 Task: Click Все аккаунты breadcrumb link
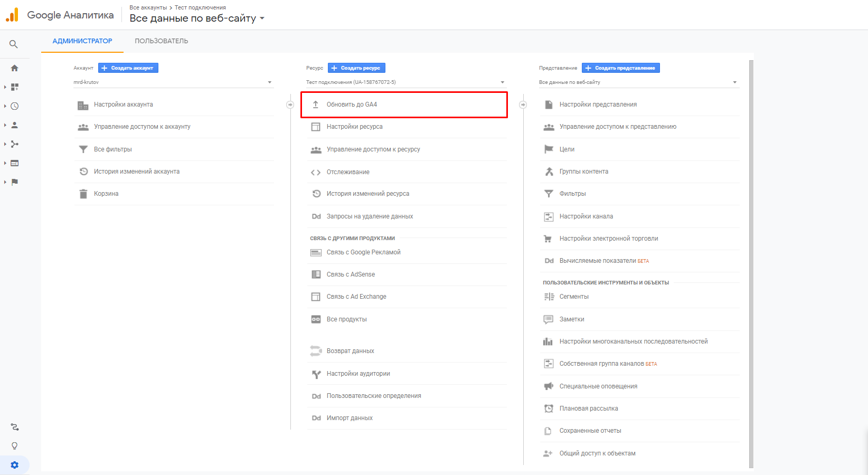coord(148,7)
